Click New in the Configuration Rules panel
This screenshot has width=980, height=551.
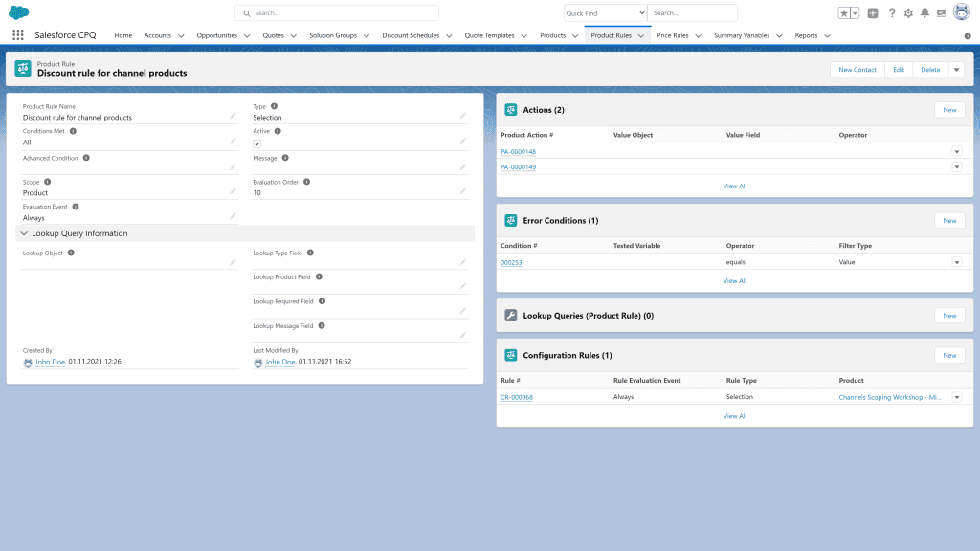pyautogui.click(x=949, y=356)
